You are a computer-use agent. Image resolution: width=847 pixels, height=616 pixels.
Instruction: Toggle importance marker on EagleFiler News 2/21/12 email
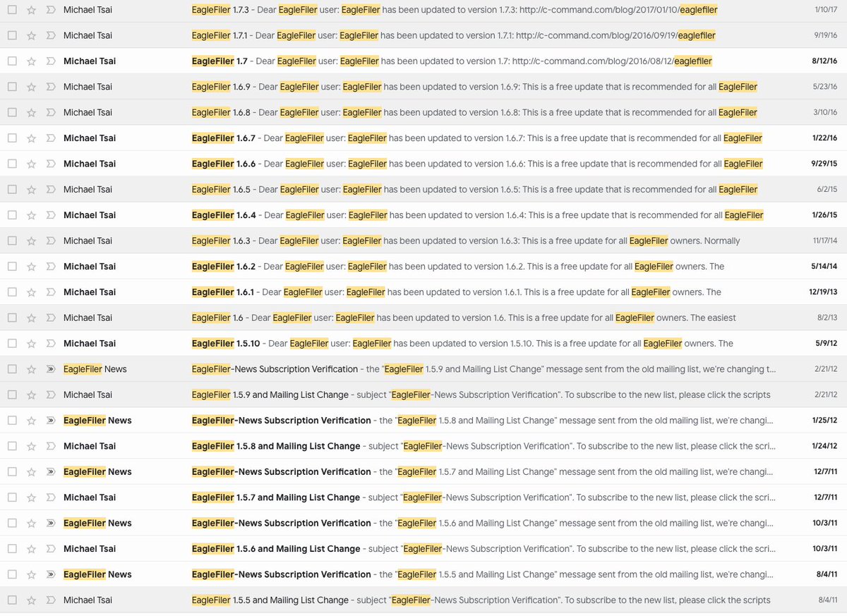50,369
